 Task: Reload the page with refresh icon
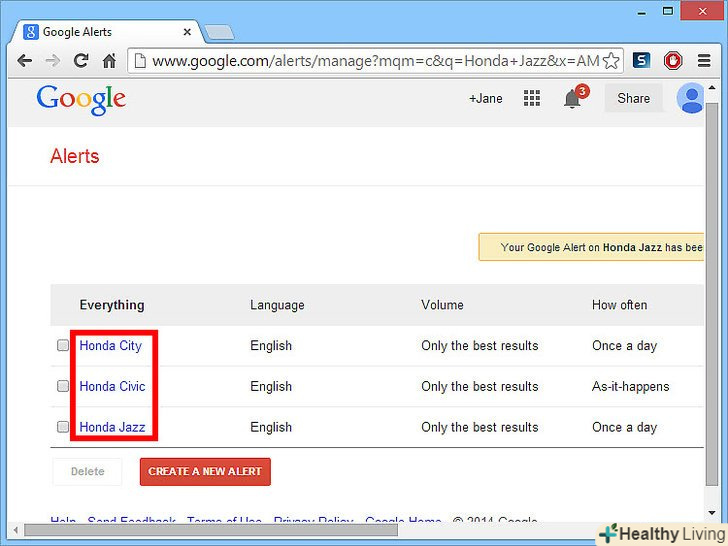[x=82, y=60]
